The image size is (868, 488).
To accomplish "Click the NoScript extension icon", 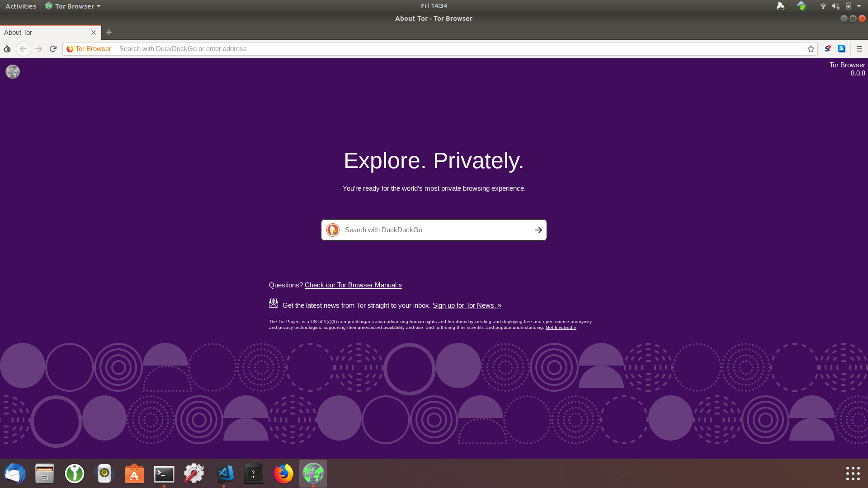I will click(827, 49).
